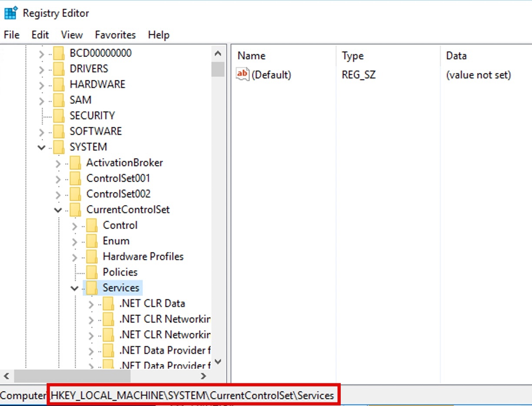Viewport: 532px width, 406px height.
Task: Expand the ActivationBroker key
Action: [58, 164]
